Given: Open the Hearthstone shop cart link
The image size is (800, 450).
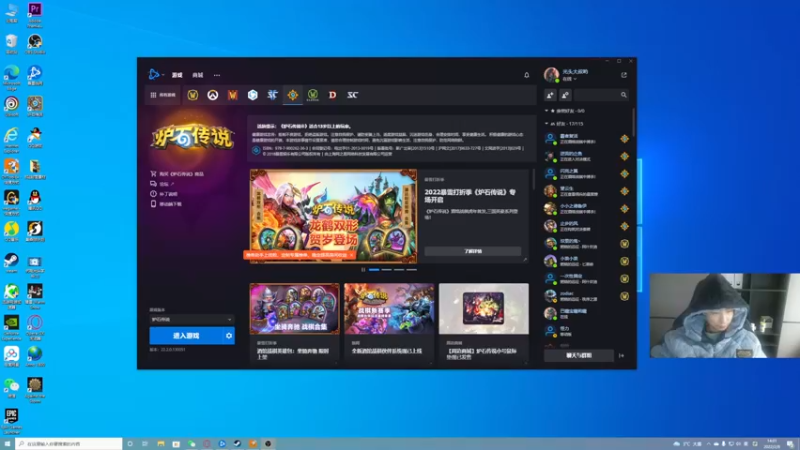Looking at the screenshot, I should pos(177,174).
